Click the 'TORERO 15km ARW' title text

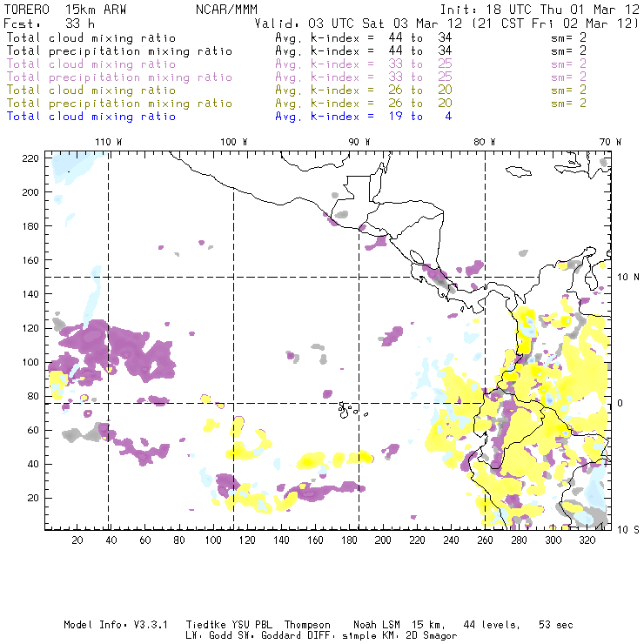click(x=65, y=10)
